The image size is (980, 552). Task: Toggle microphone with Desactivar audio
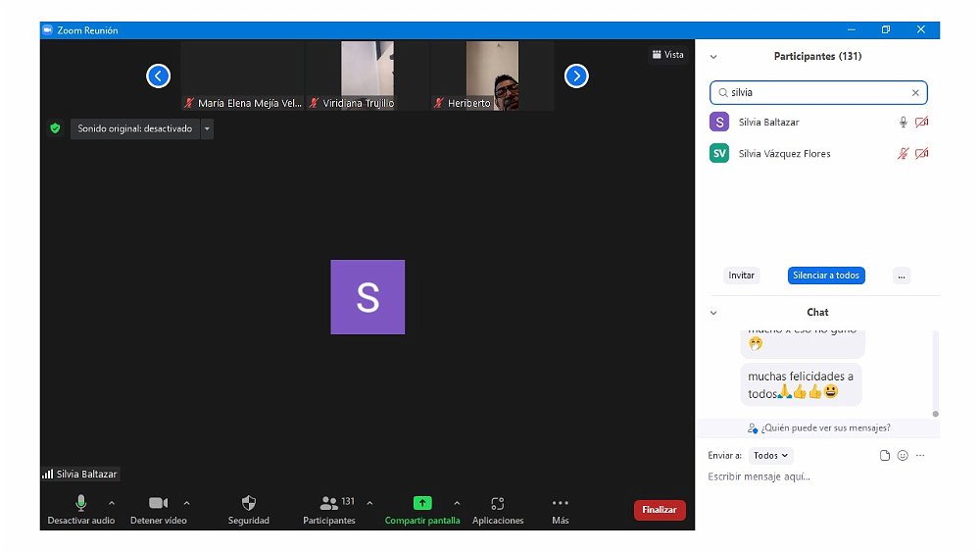click(81, 503)
